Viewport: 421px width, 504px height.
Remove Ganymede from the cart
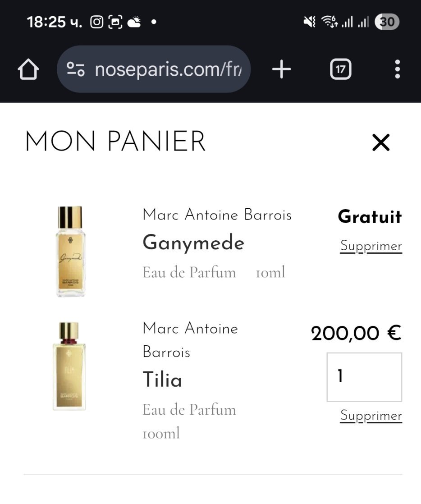(371, 246)
